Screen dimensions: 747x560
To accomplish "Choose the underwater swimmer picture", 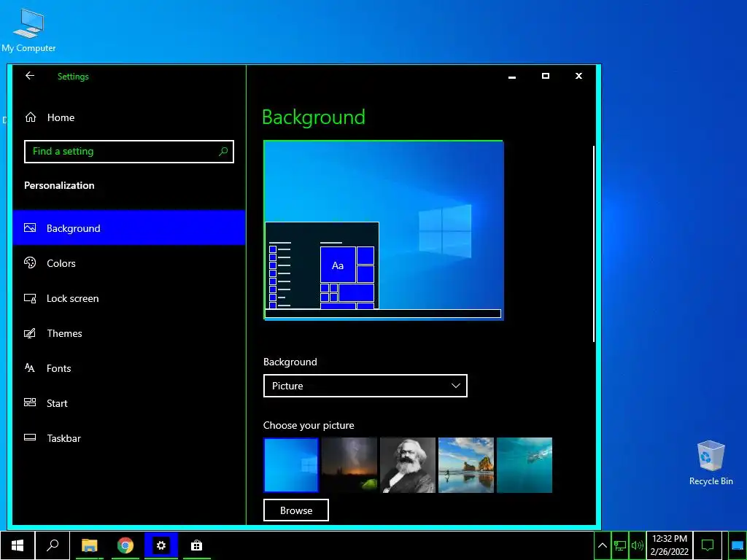I will click(525, 465).
